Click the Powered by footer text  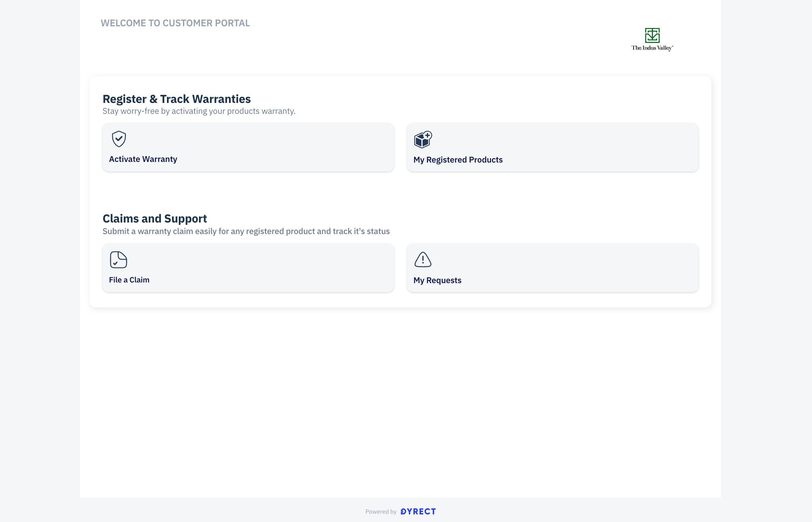click(x=381, y=512)
